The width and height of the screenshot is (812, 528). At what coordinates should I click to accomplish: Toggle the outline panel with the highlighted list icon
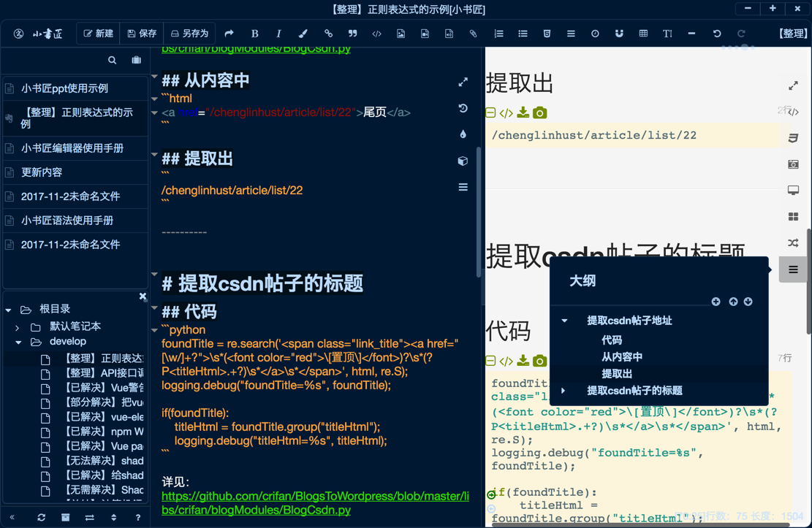tap(793, 269)
